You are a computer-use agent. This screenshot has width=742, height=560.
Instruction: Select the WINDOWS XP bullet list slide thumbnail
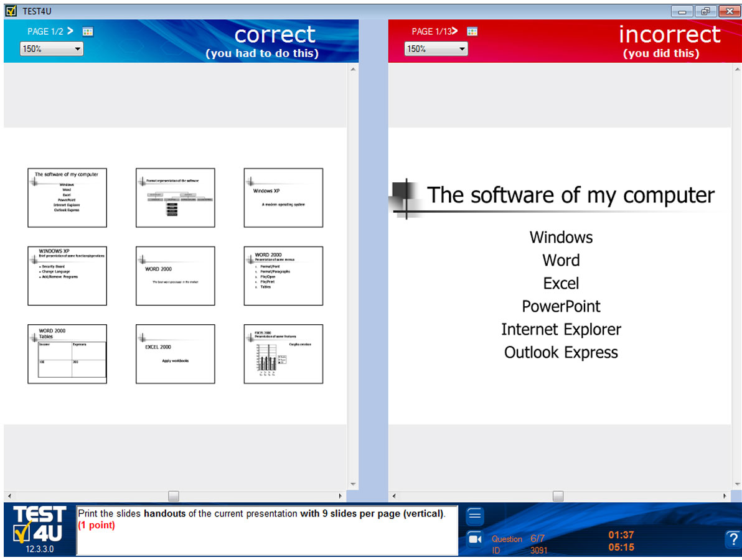click(x=67, y=276)
